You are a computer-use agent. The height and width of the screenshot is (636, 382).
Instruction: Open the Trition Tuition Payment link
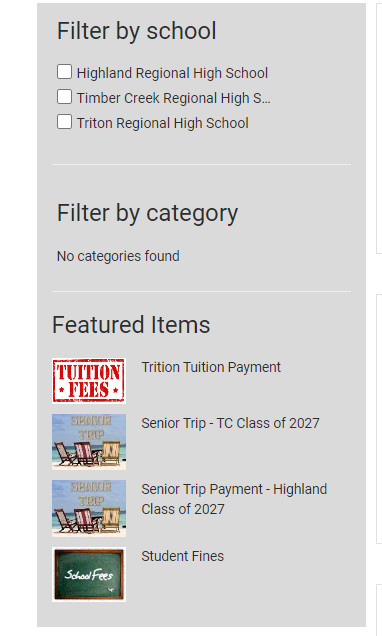pyautogui.click(x=211, y=367)
